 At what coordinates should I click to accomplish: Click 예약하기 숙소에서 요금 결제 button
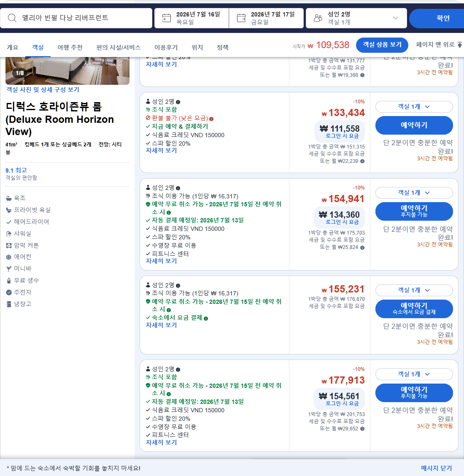[414, 309]
